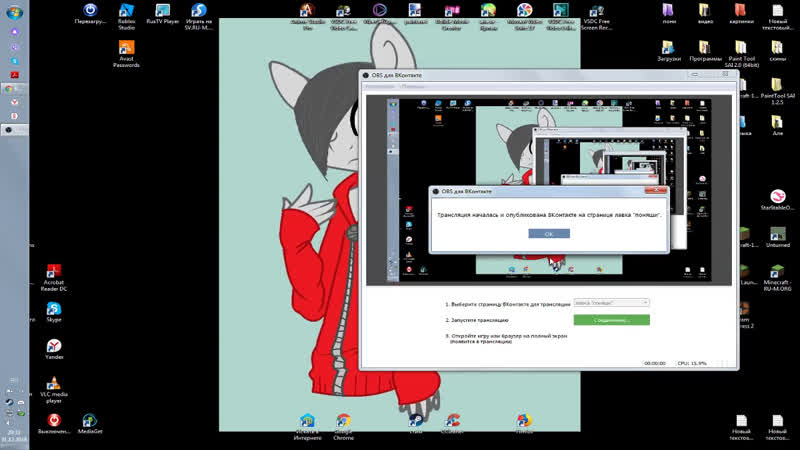Viewport: 800px width, 450px height.
Task: Click the OBS stream preview area
Action: click(549, 190)
